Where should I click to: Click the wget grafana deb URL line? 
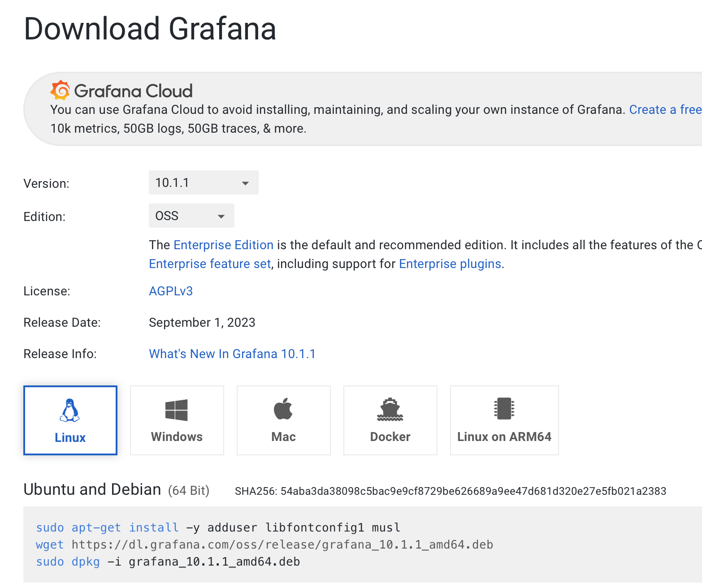(264, 545)
